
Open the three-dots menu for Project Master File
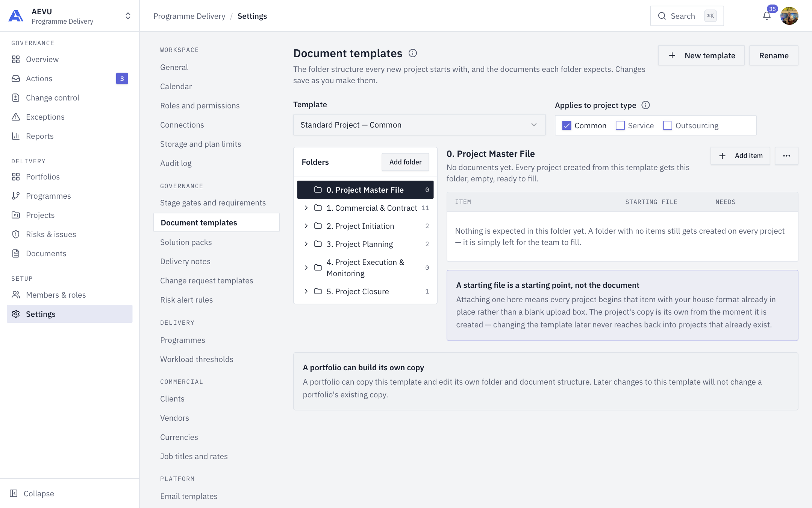tap(786, 156)
